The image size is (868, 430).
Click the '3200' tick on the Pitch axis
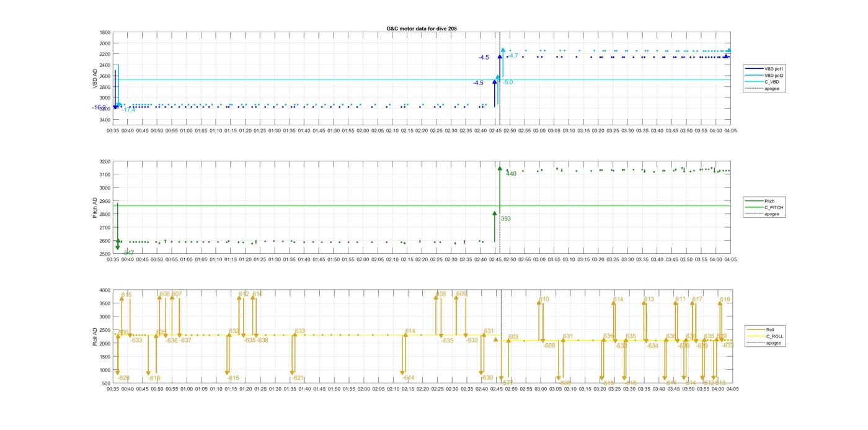(105, 161)
